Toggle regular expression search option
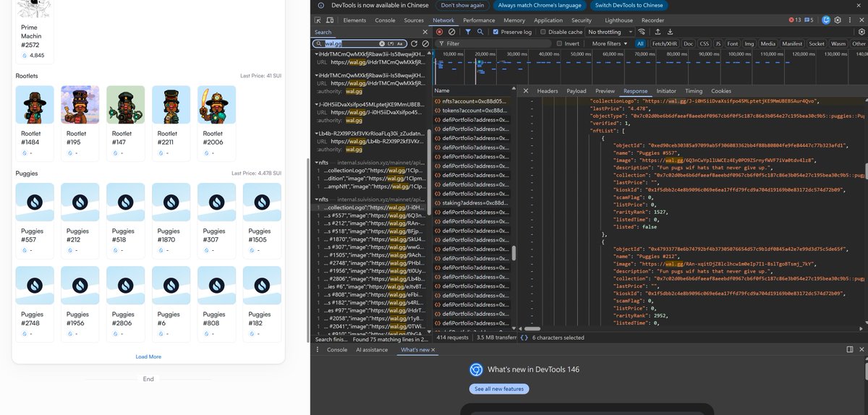This screenshot has height=415, width=868. click(391, 43)
